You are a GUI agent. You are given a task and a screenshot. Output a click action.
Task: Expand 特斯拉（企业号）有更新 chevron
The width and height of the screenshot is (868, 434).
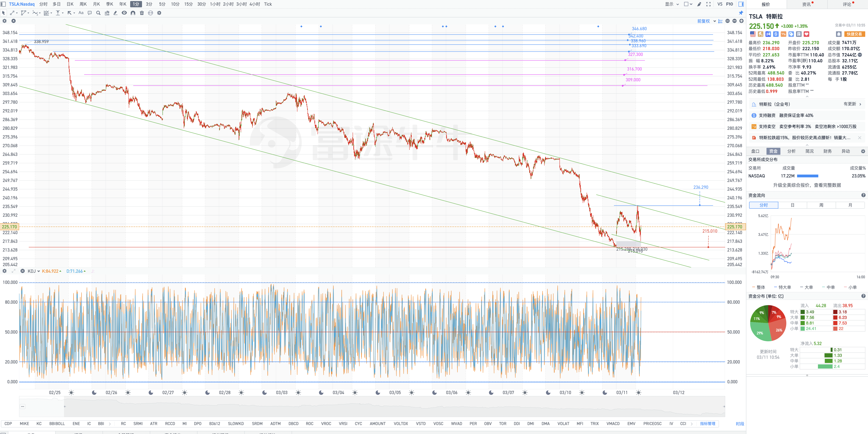point(860,104)
